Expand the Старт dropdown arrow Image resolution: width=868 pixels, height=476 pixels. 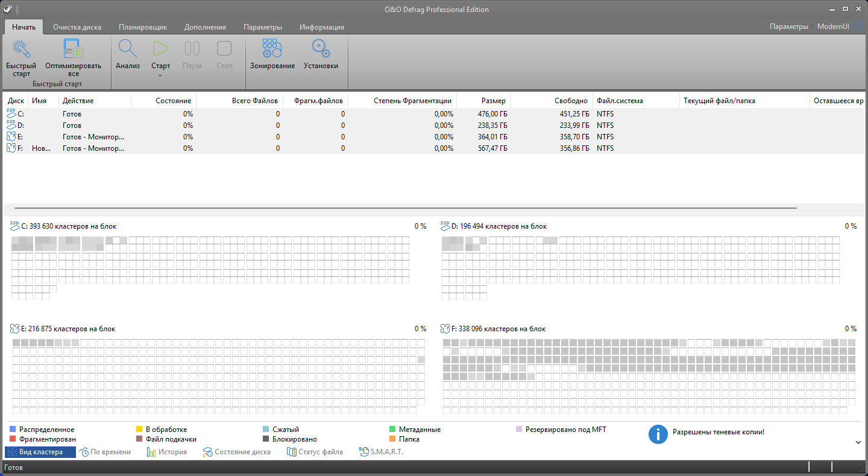160,75
